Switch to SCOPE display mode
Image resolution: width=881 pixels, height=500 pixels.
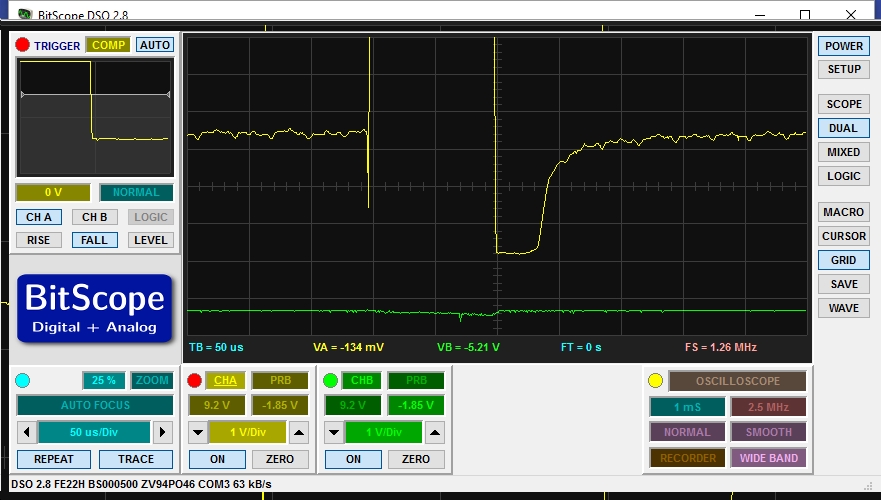point(844,104)
